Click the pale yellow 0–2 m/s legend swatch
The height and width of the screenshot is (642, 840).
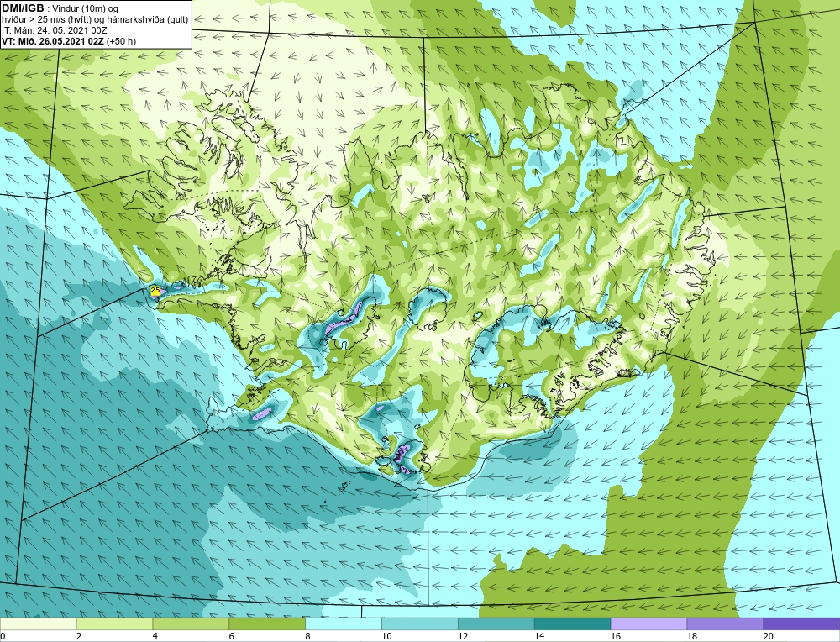click(39, 624)
